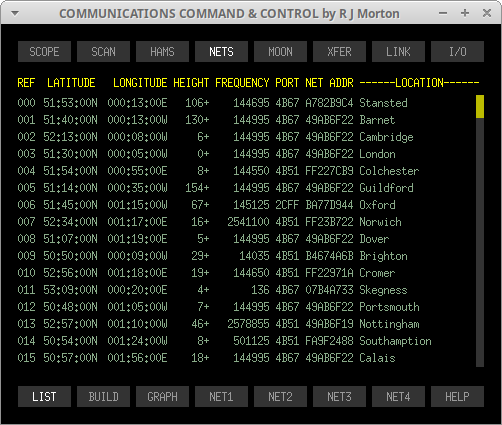Open the MOON tab
The height and width of the screenshot is (425, 502).
(x=280, y=52)
